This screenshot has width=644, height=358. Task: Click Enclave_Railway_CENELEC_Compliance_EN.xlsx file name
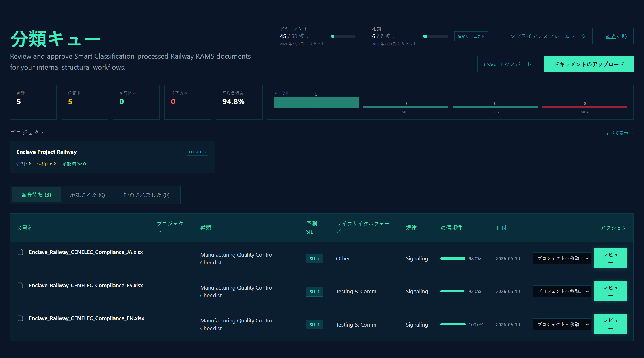87,318
